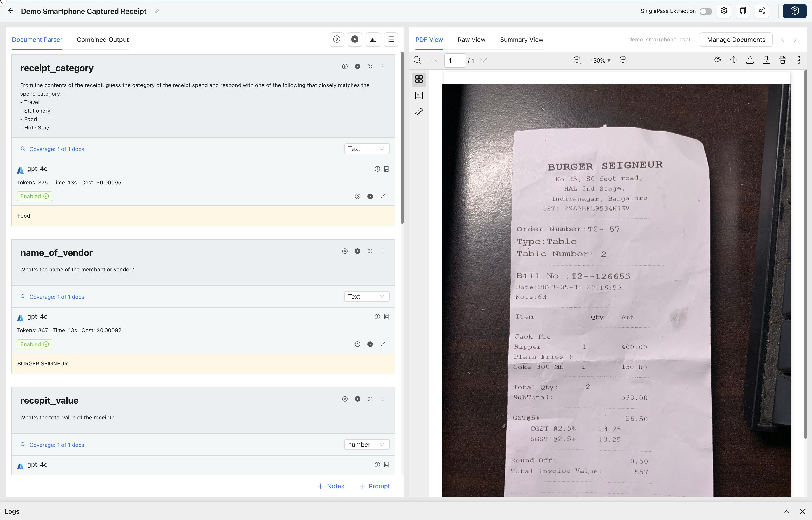This screenshot has width=812, height=520.
Task: Open the thumbnails grid icon in PDF sidebar
Action: [419, 79]
